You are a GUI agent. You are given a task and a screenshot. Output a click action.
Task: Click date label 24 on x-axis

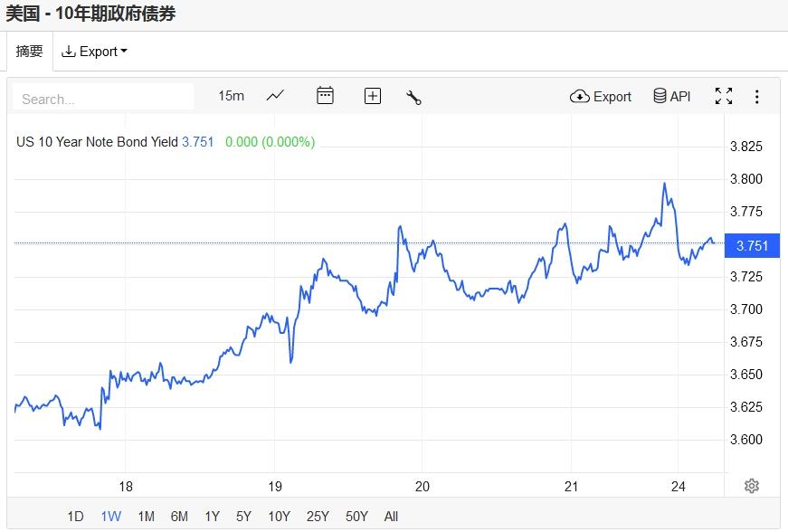click(x=678, y=486)
